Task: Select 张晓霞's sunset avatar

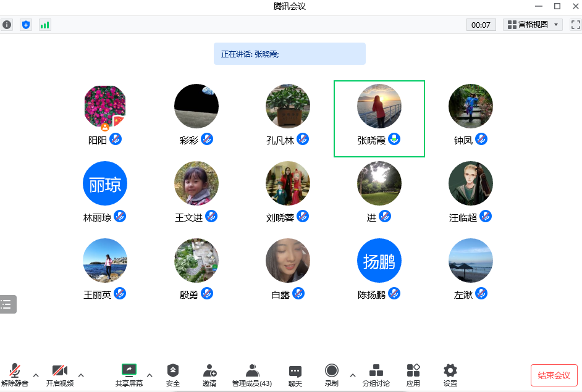Action: pyautogui.click(x=379, y=106)
